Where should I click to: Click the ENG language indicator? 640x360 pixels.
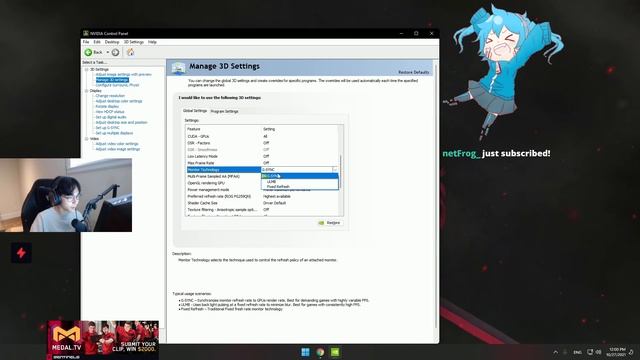point(577,352)
